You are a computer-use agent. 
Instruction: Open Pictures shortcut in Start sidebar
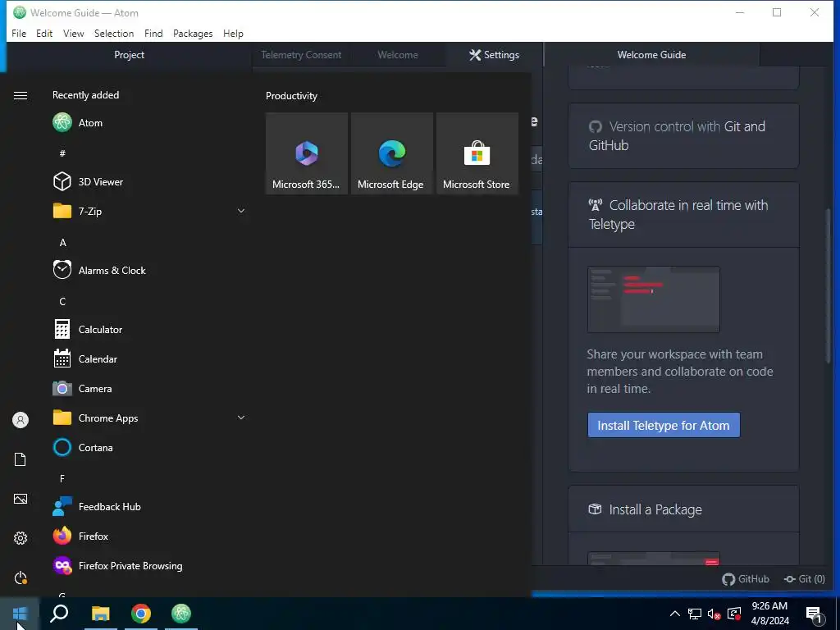tap(21, 499)
